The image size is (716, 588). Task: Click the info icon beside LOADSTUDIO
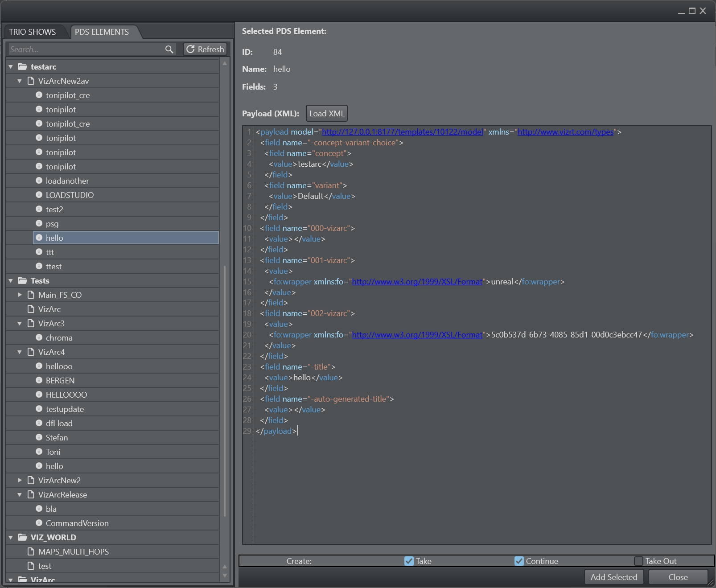(x=39, y=195)
